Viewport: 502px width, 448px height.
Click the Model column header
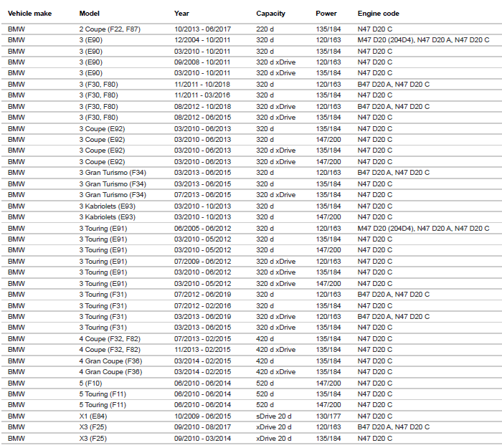pyautogui.click(x=89, y=14)
